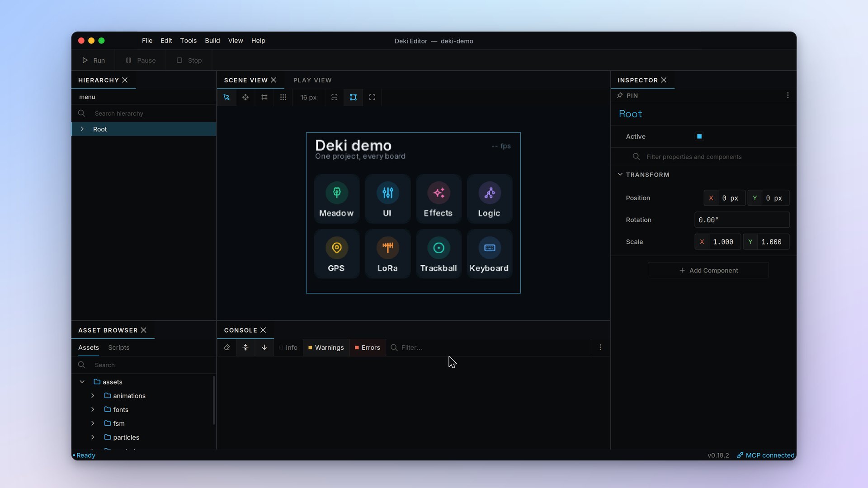This screenshot has height=488, width=868.
Task: Select the move tool in Scene View
Action: tap(245, 97)
